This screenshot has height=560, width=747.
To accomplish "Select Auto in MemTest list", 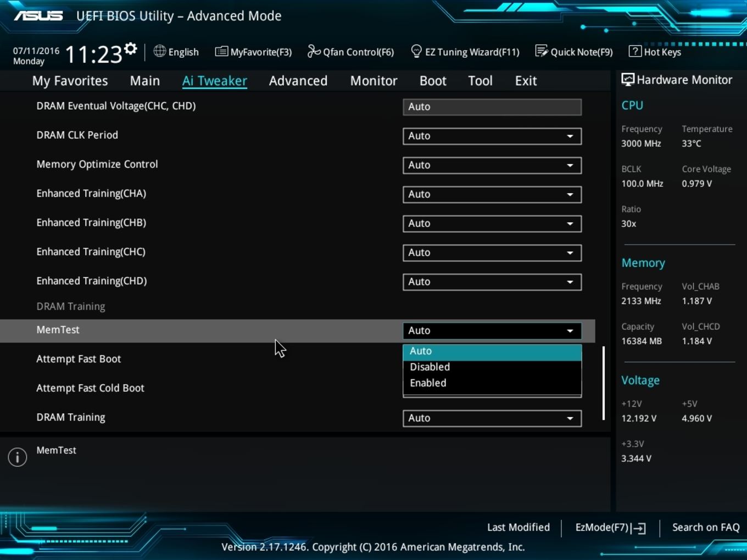I will 492,351.
